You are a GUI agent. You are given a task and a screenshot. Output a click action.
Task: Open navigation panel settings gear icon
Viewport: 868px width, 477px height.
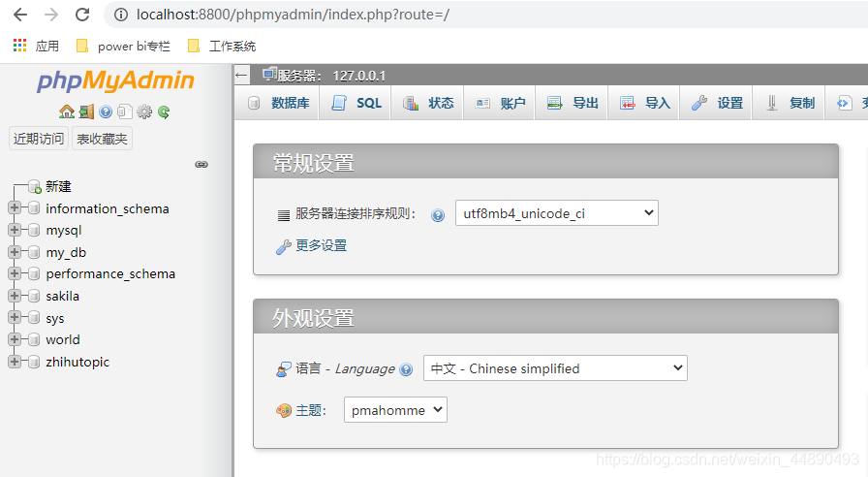coord(144,111)
